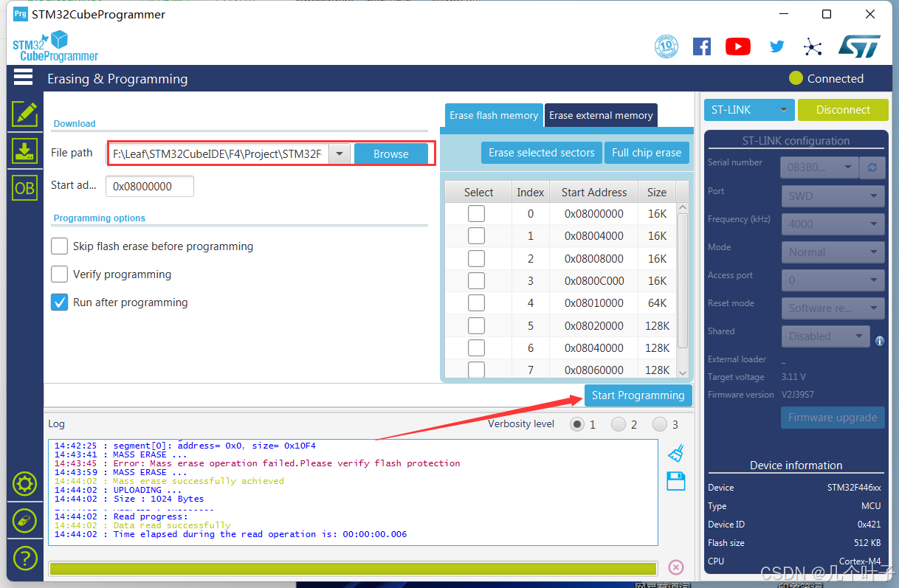Click Select column header
899x588 pixels.
click(479, 192)
